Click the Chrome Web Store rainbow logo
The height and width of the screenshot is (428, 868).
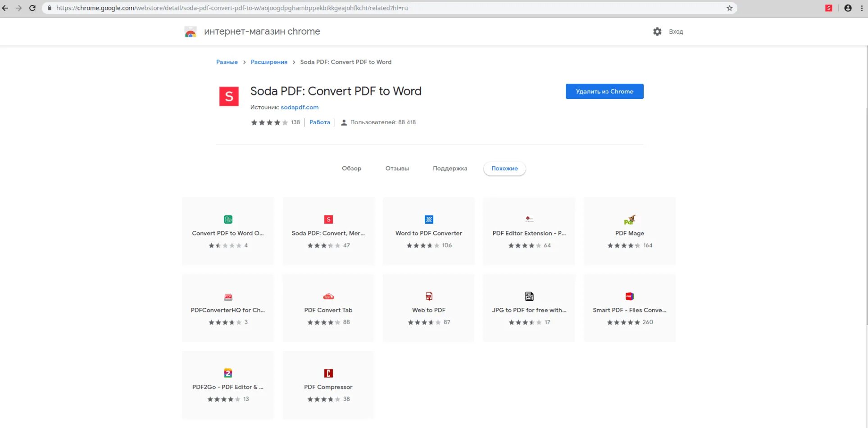(191, 32)
